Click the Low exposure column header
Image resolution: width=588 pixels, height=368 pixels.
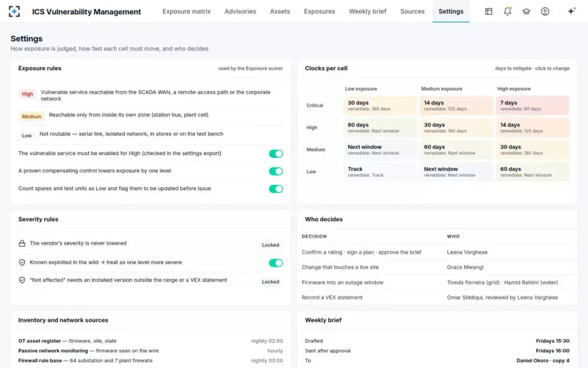[361, 89]
